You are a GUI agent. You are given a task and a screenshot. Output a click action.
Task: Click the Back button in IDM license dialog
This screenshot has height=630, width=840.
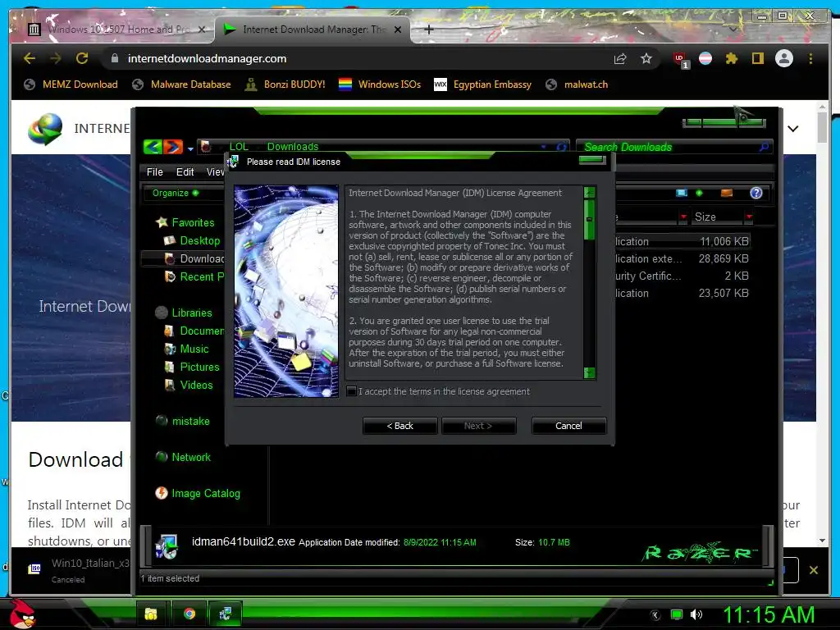[400, 426]
